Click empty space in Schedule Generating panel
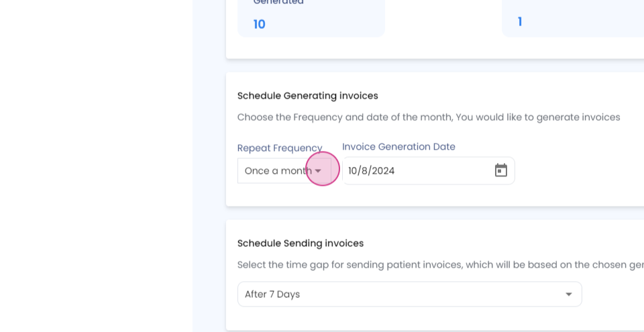Viewport: 644px width, 332px height. pyautogui.click(x=577, y=174)
